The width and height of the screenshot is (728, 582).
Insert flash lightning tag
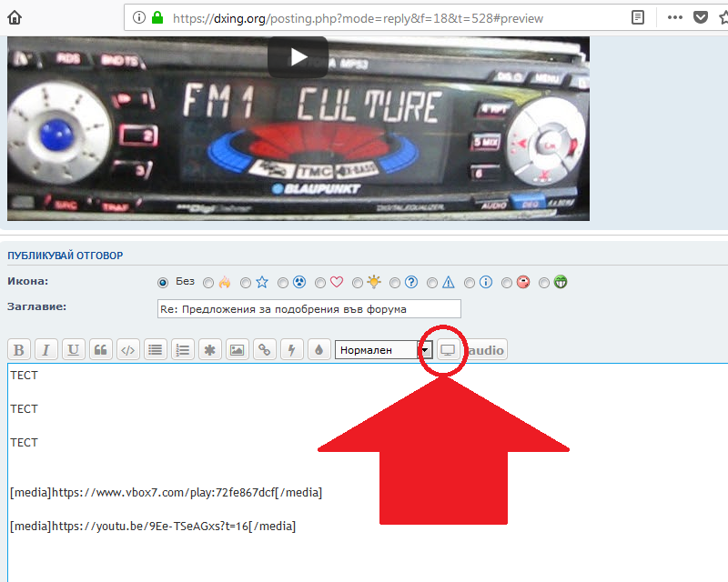(292, 349)
